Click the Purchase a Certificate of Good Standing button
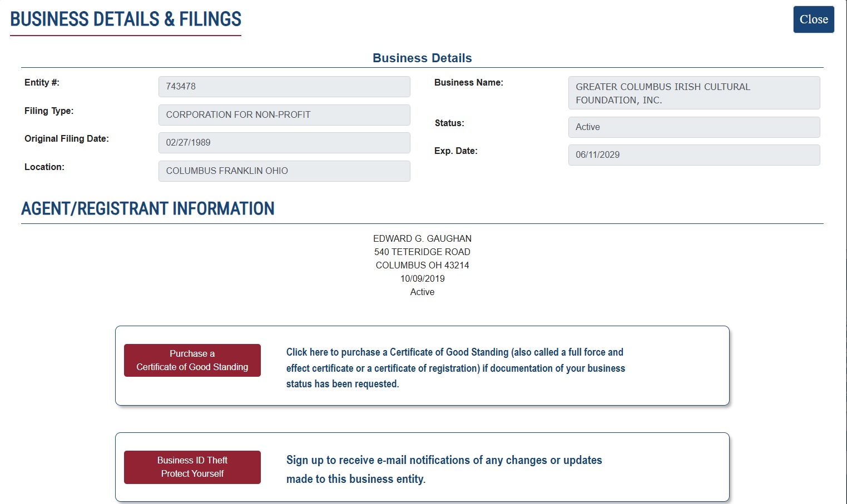 [x=192, y=360]
